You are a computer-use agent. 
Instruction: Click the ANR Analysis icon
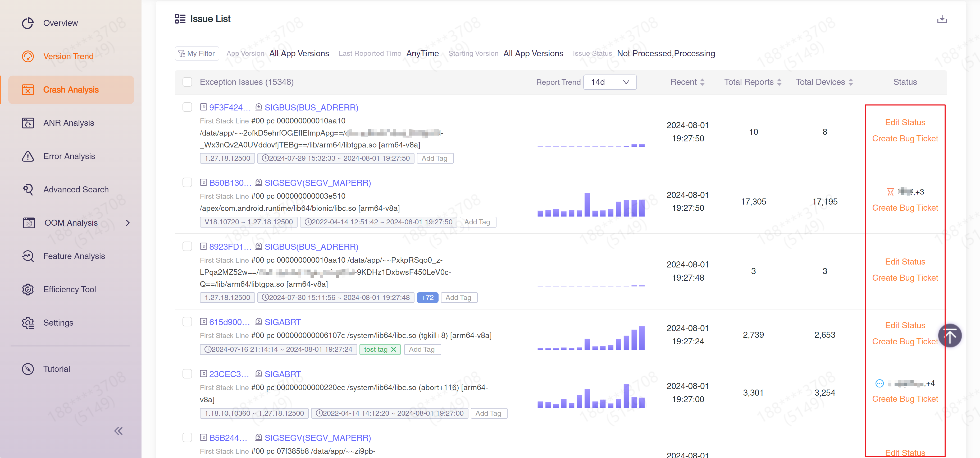pyautogui.click(x=28, y=123)
